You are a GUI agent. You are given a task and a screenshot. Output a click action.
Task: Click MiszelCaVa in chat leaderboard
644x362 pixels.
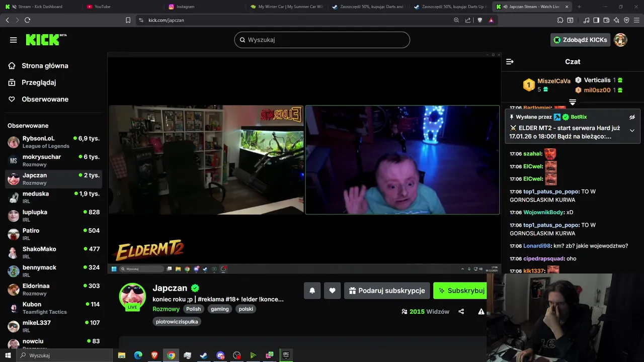[554, 81]
